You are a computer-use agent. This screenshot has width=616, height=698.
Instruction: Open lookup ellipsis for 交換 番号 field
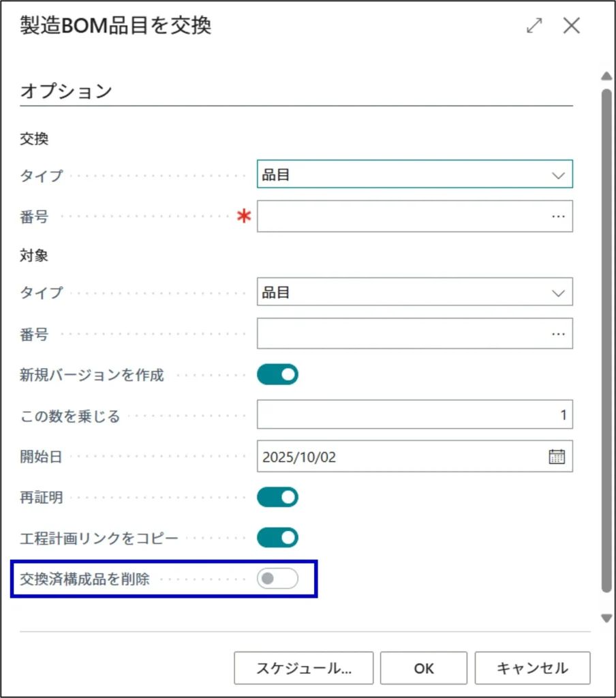(x=558, y=216)
